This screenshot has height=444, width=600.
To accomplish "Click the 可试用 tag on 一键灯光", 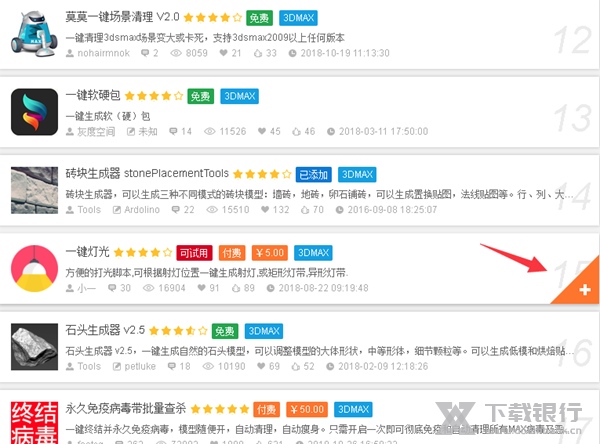I will 194,253.
